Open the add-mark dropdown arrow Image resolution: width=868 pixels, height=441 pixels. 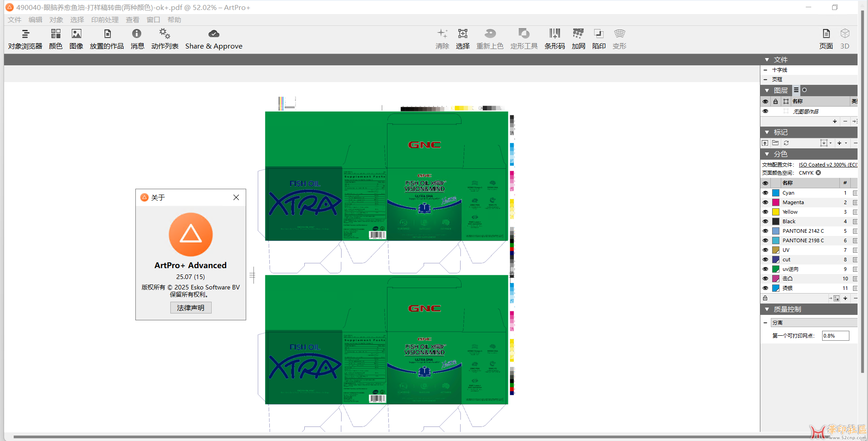point(846,143)
